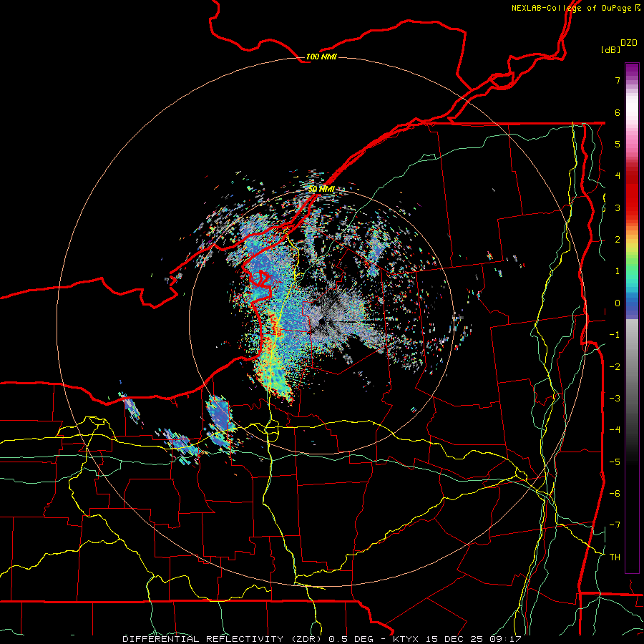The height and width of the screenshot is (644, 644).
Task: Click the DIFFERENTIAL REFLECTIVITY (ZDR) caption text
Action: pos(223,639)
